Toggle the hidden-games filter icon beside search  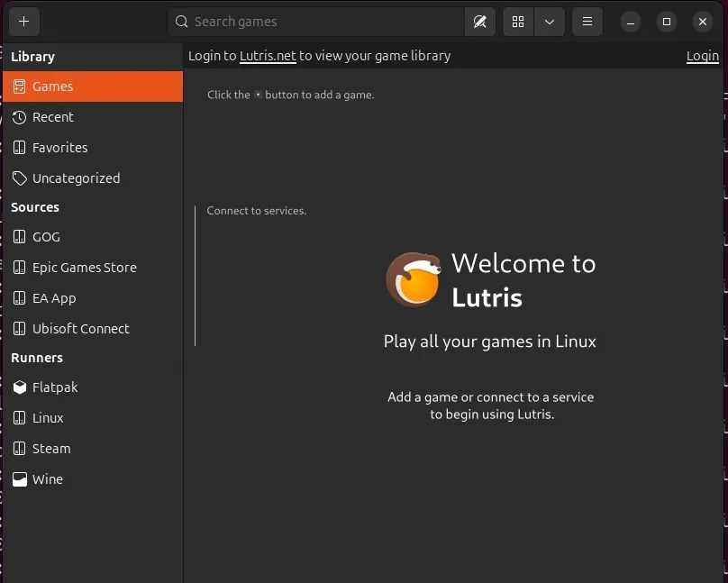[480, 22]
